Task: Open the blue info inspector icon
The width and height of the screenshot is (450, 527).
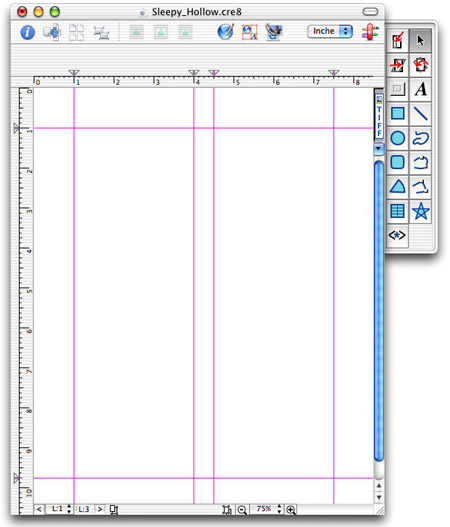Action: 28,32
